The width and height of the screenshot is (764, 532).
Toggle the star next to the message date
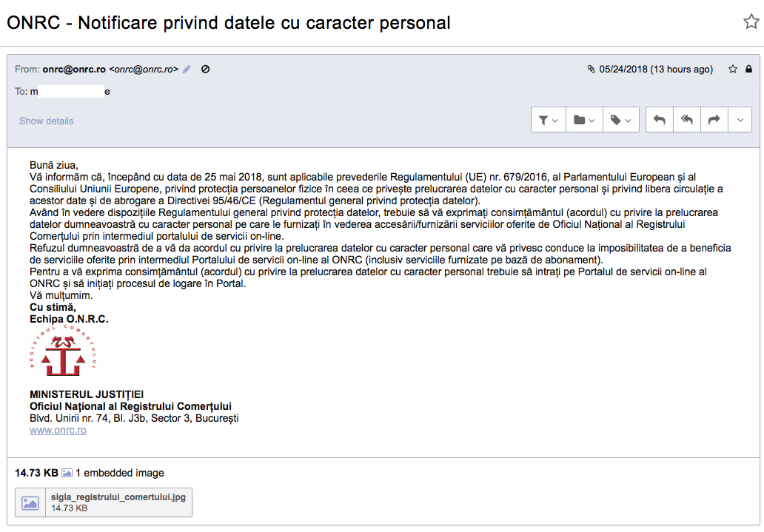733,69
